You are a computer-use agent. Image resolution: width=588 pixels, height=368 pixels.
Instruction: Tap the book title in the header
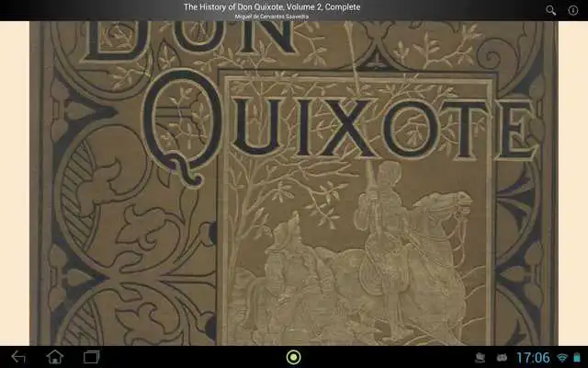click(272, 6)
